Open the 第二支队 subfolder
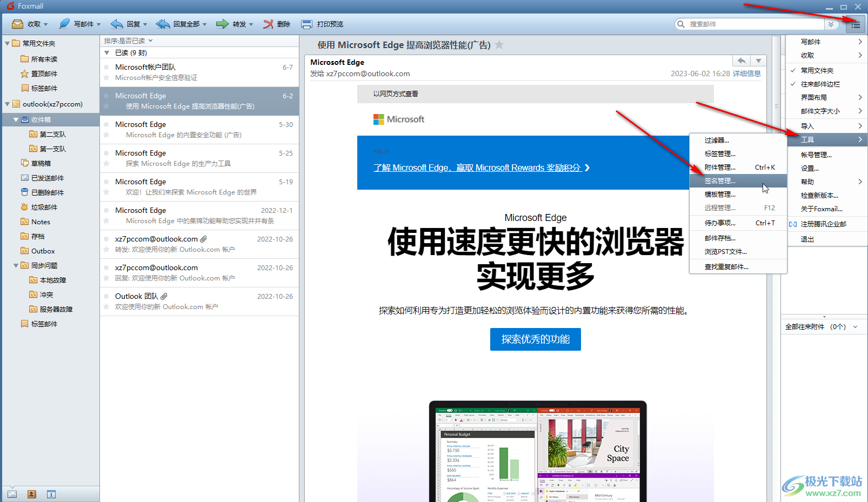Screen dimensions: 868x502 pos(52,134)
